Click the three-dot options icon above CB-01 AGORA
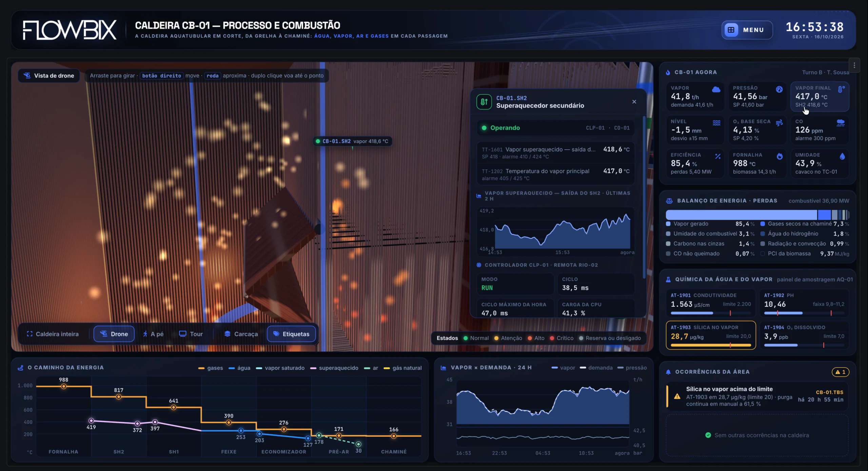 854,65
